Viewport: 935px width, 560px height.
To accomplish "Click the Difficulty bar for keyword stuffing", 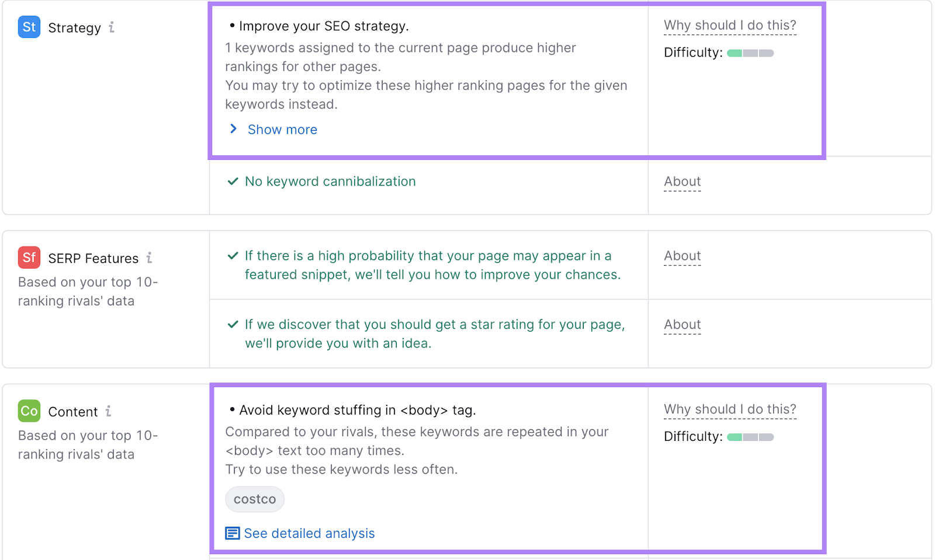I will click(750, 437).
